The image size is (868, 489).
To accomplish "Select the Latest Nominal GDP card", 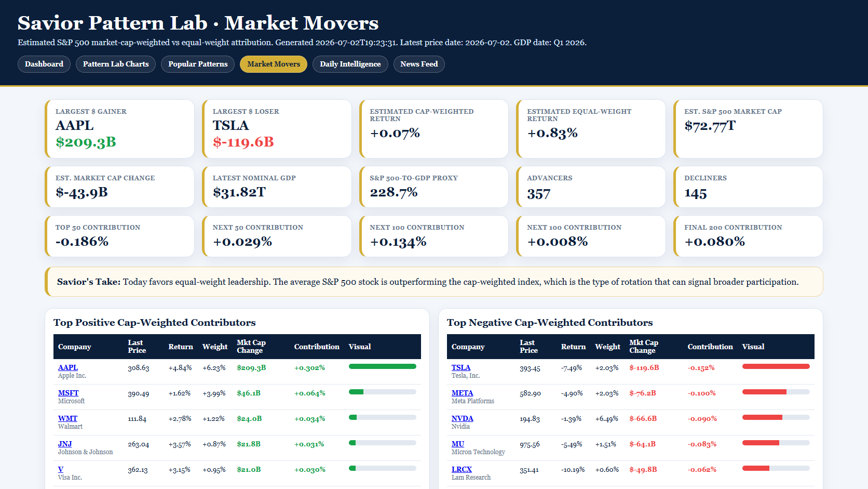I will point(277,187).
